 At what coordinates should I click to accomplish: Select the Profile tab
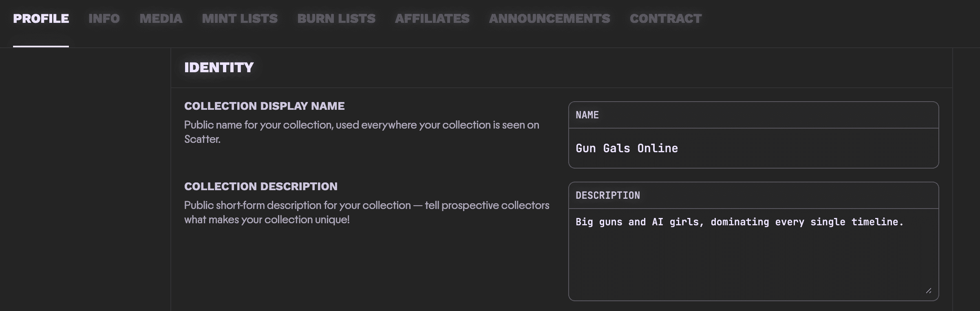coord(41,19)
